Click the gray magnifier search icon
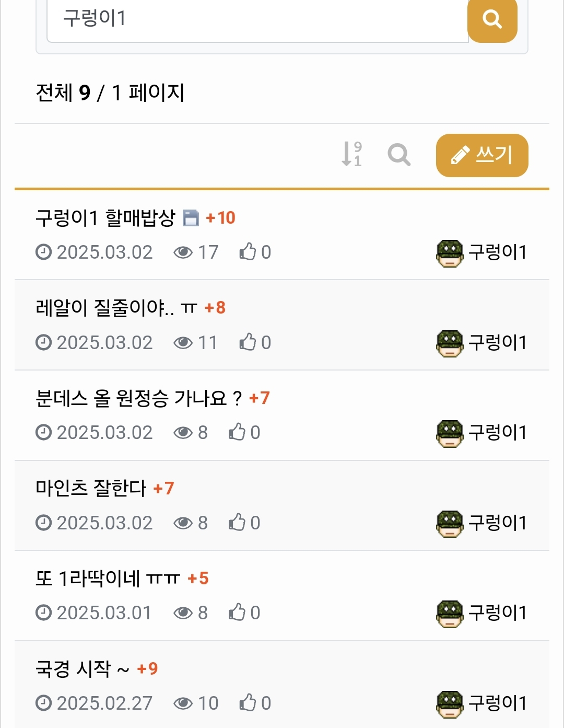Viewport: 564px width, 728px height. pyautogui.click(x=399, y=155)
